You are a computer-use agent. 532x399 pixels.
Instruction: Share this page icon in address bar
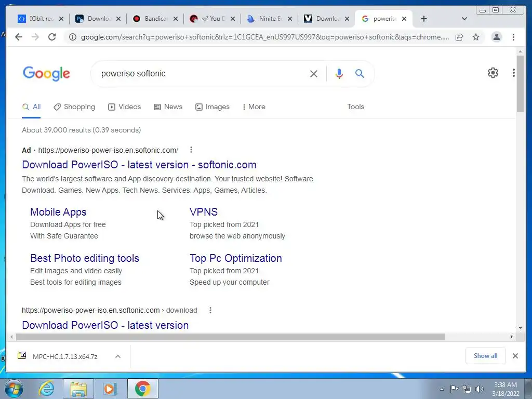(459, 37)
